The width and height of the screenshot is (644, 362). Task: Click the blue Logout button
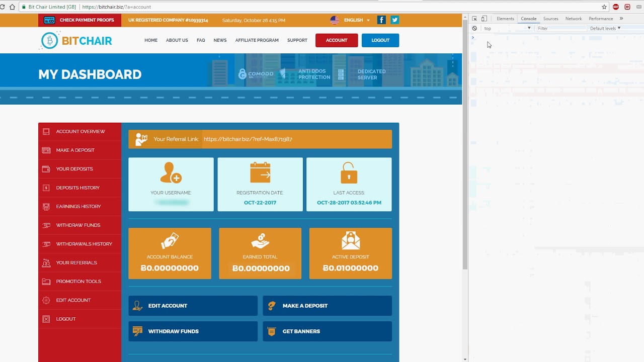(x=380, y=40)
